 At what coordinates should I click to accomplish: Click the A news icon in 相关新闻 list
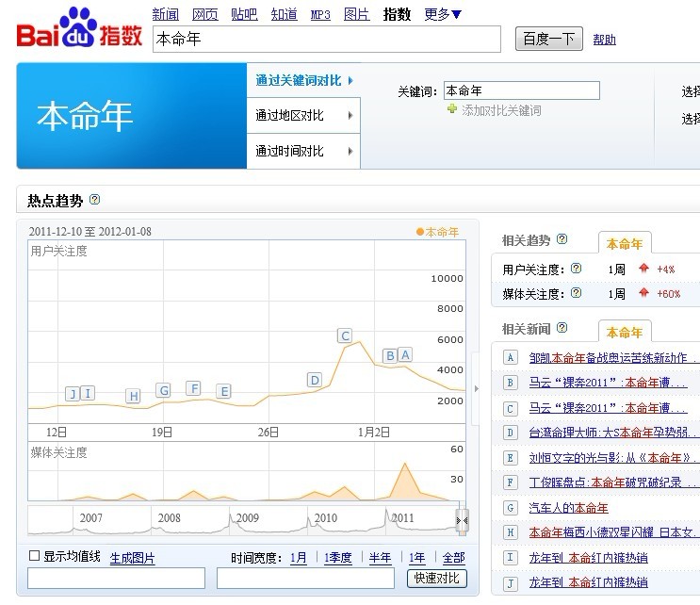(510, 357)
